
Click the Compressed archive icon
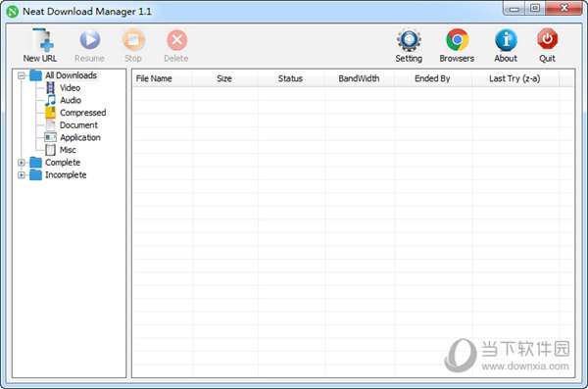(x=50, y=113)
